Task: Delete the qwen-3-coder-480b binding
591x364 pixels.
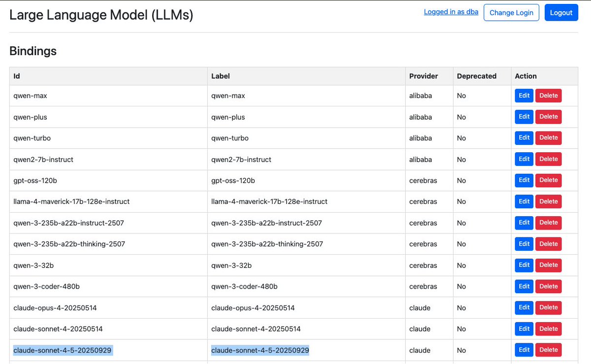Action: pyautogui.click(x=549, y=286)
